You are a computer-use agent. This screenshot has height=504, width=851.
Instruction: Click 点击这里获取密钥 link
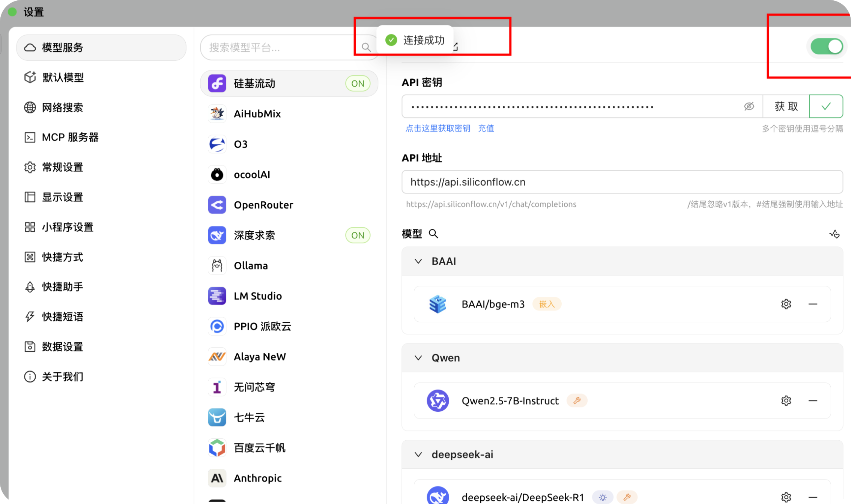point(438,128)
